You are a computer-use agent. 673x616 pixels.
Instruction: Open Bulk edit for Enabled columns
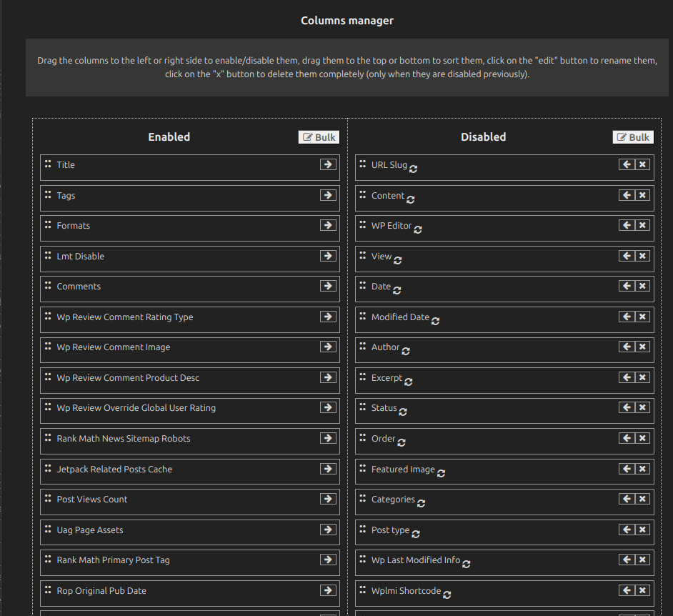[319, 137]
